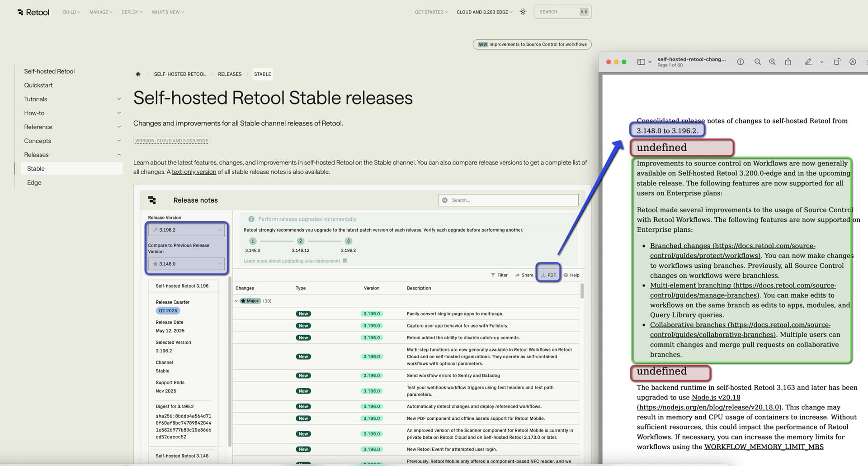Open Help in release notes toolbar
The width and height of the screenshot is (868, 466).
click(571, 275)
